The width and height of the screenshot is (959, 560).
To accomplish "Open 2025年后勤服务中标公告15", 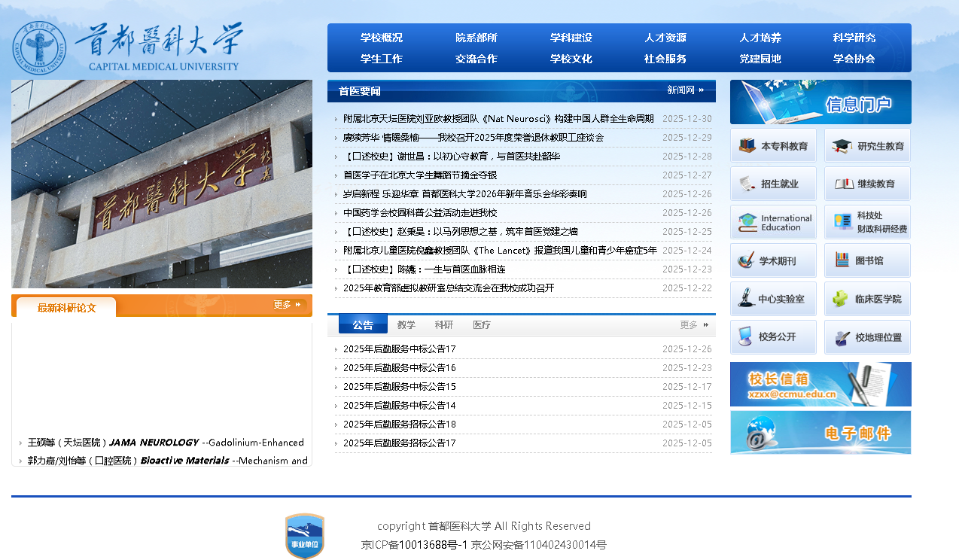I will point(400,387).
